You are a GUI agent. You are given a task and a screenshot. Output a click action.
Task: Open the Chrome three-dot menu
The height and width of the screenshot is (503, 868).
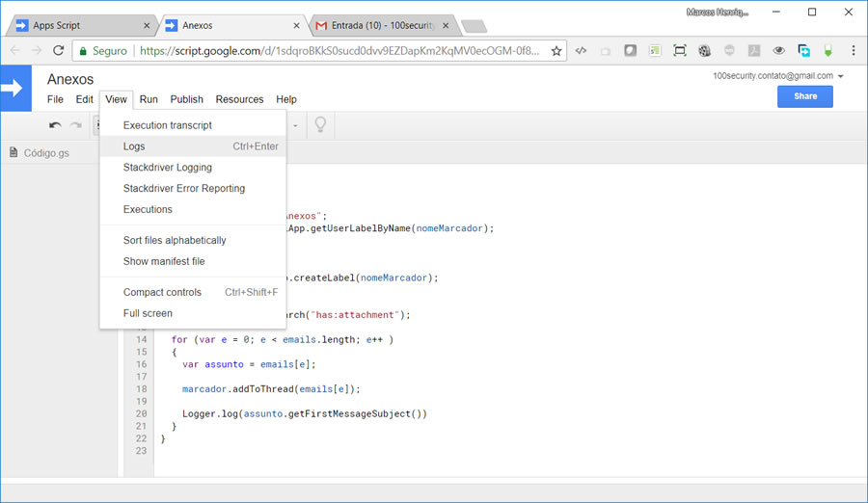tap(854, 50)
